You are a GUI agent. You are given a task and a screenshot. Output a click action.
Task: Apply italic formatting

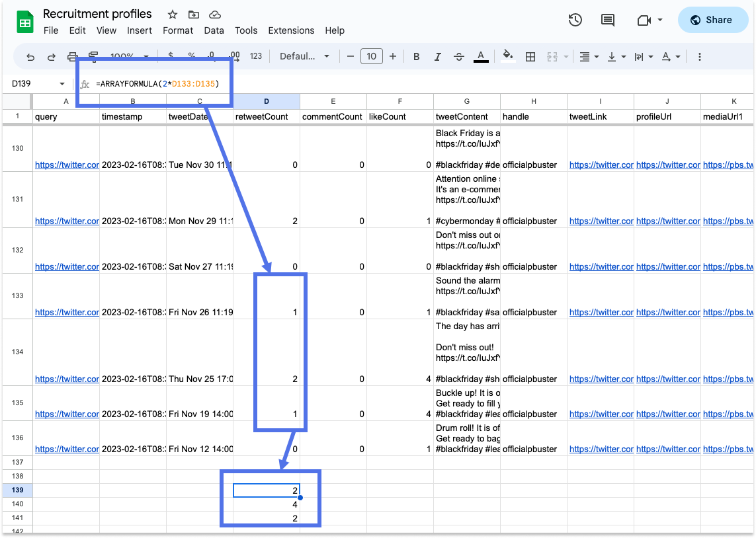pyautogui.click(x=437, y=57)
